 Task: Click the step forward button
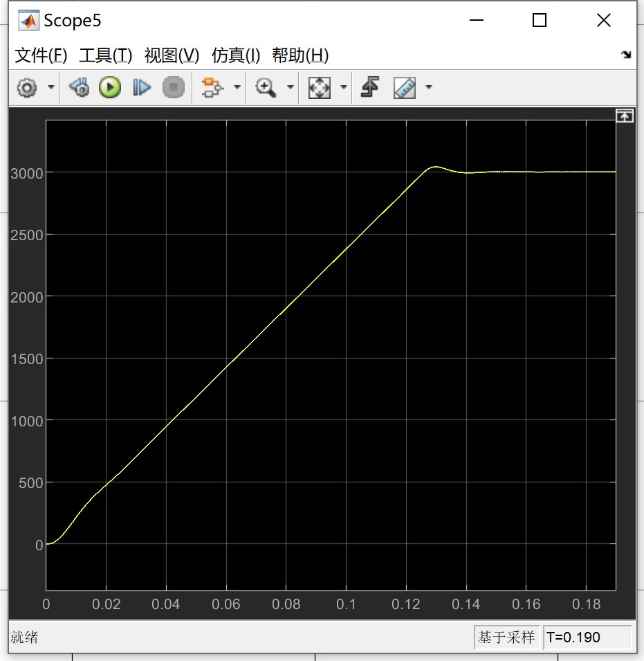[142, 88]
